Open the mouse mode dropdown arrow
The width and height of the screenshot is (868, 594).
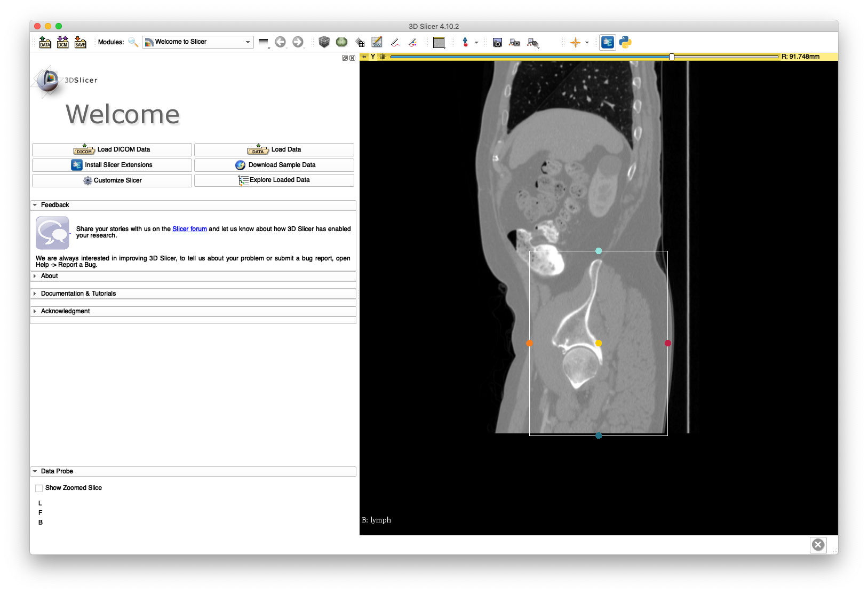476,43
